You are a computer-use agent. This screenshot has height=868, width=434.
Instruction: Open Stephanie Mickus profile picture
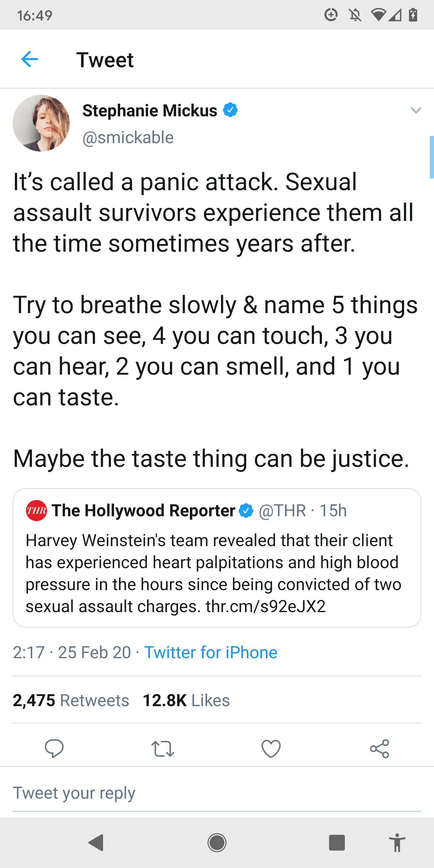[x=41, y=123]
